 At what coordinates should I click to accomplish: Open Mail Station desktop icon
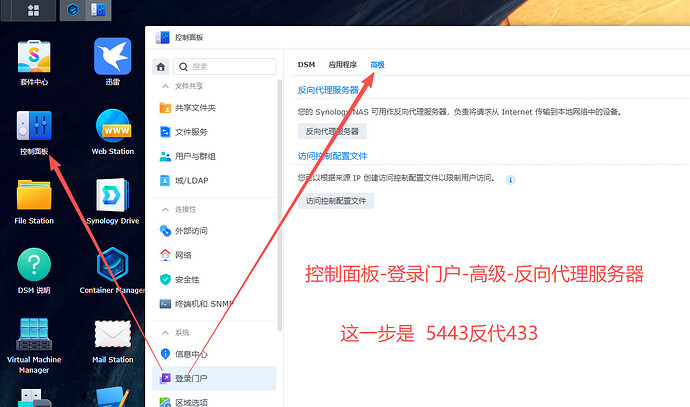(x=113, y=340)
